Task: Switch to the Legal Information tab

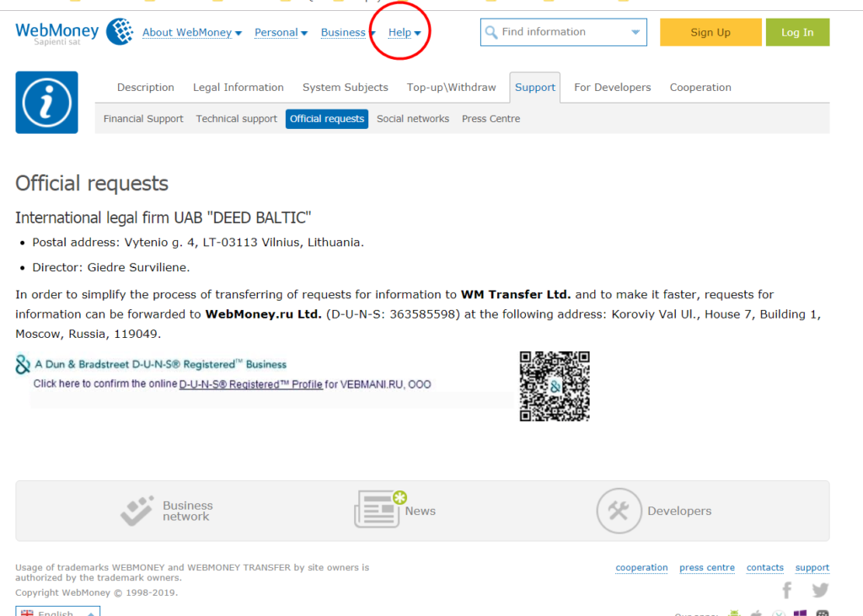Action: tap(239, 87)
